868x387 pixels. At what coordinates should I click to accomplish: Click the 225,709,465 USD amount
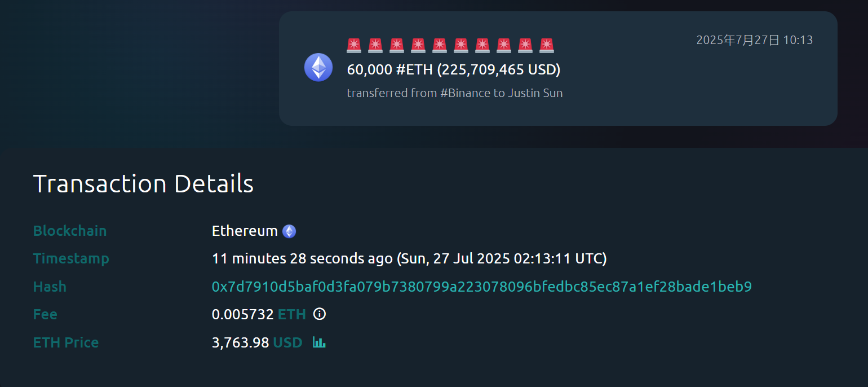[499, 70]
